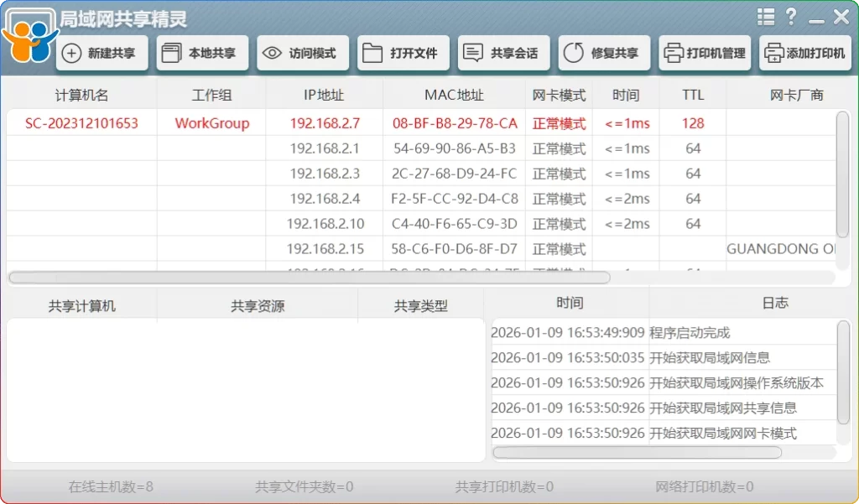Click the horizontal scrollbar below the device list
The height and width of the screenshot is (504, 859).
click(x=308, y=277)
